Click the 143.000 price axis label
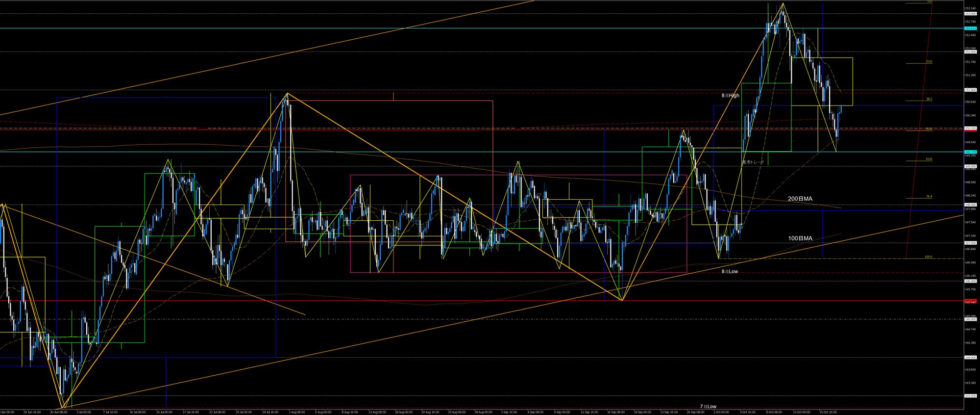980x415 pixels. tap(970, 396)
